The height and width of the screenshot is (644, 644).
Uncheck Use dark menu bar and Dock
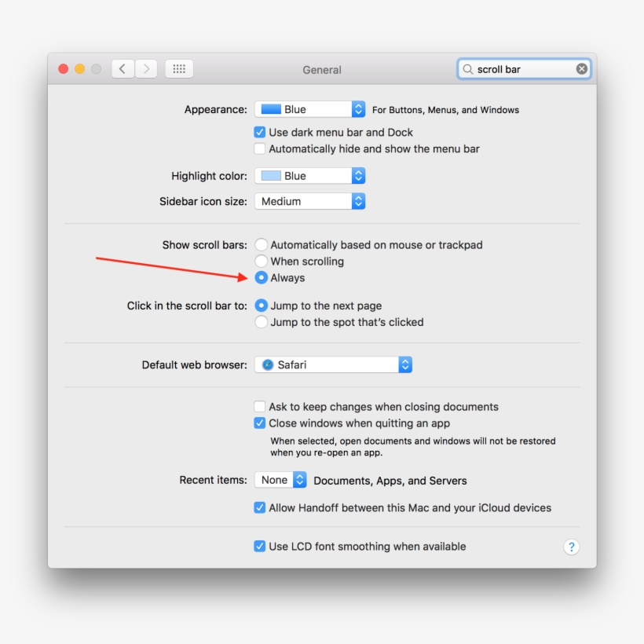pyautogui.click(x=259, y=132)
